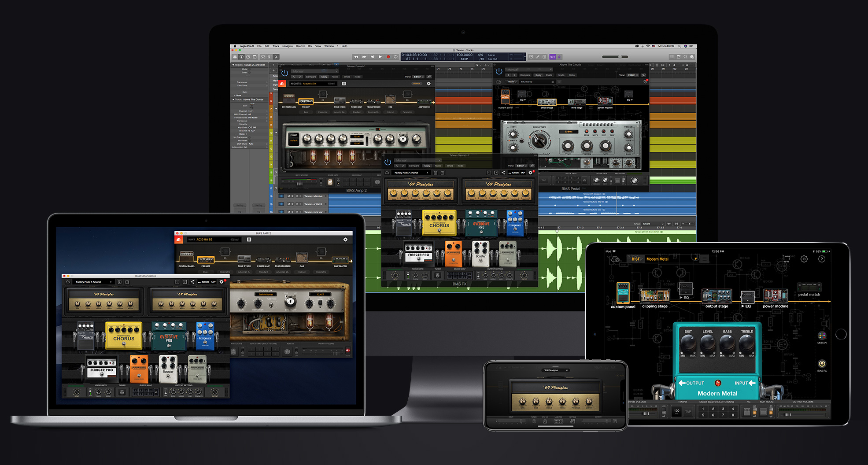Open help via the question mark icon on iPad

[x=822, y=259]
